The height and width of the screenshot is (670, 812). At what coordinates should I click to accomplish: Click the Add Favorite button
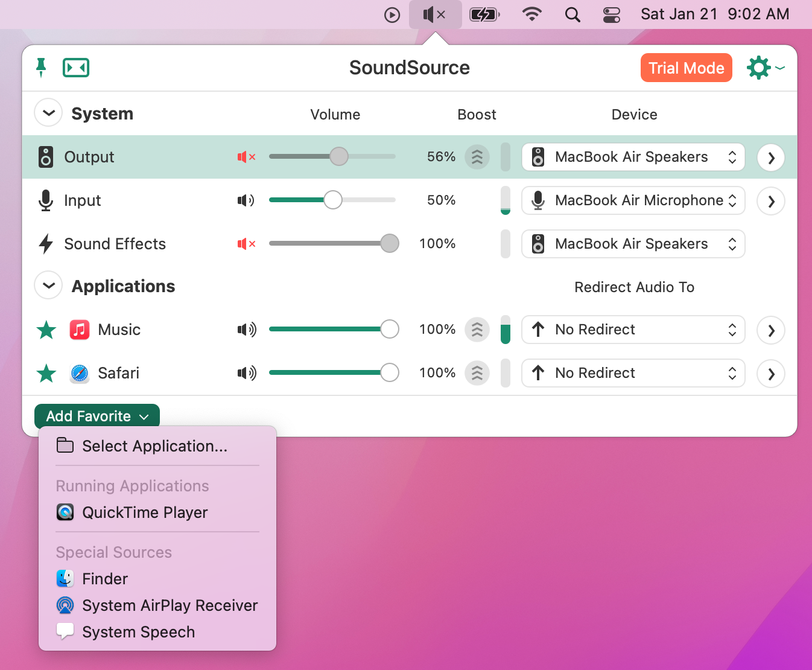click(97, 416)
